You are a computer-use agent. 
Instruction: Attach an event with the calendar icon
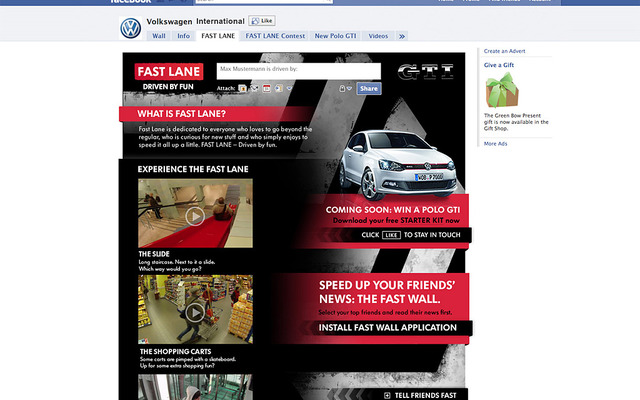pyautogui.click(x=267, y=88)
